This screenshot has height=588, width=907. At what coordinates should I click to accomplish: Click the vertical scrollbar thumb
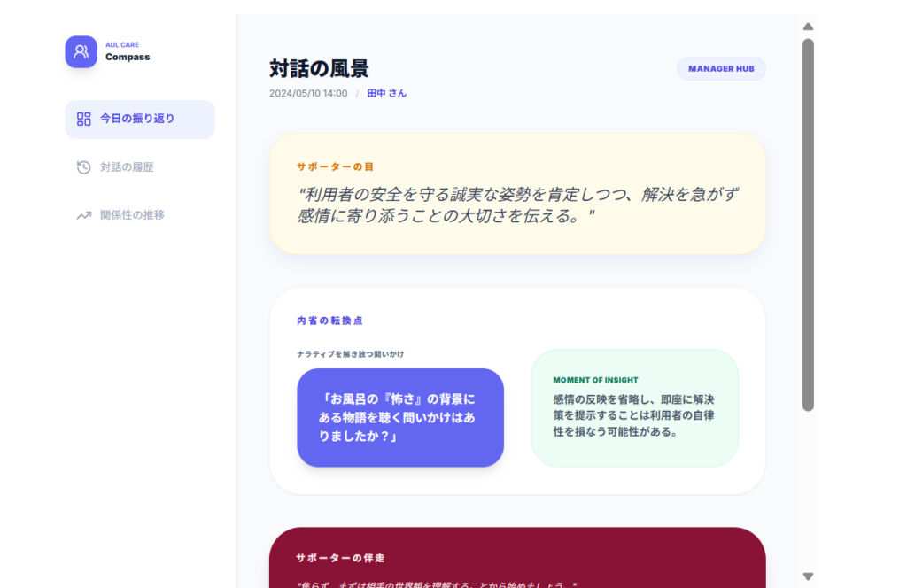(808, 224)
